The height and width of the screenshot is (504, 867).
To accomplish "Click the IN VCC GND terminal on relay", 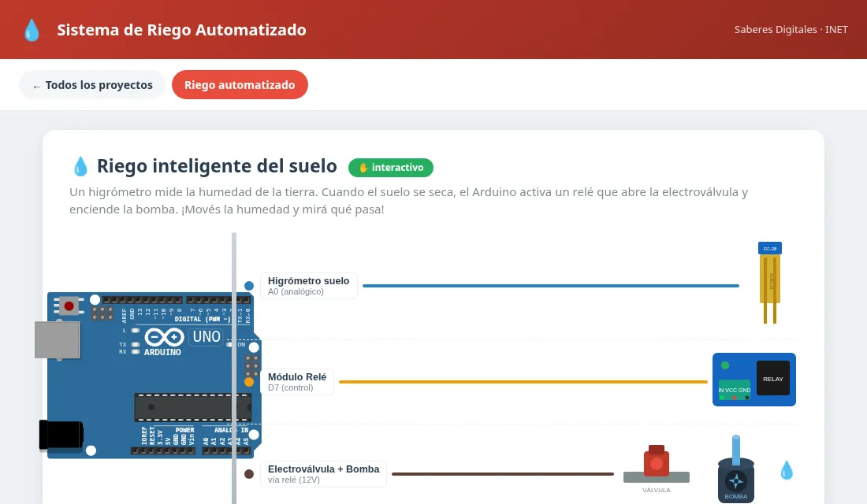I will tap(735, 390).
